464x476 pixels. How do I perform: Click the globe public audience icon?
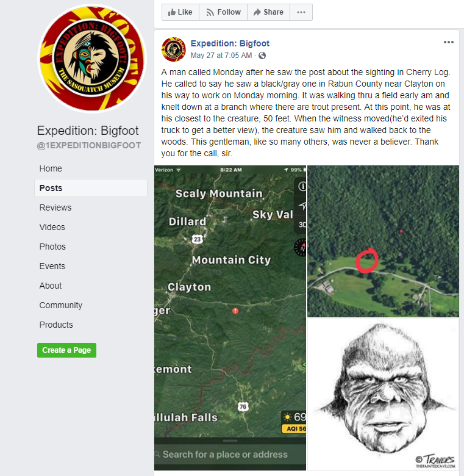click(x=262, y=56)
